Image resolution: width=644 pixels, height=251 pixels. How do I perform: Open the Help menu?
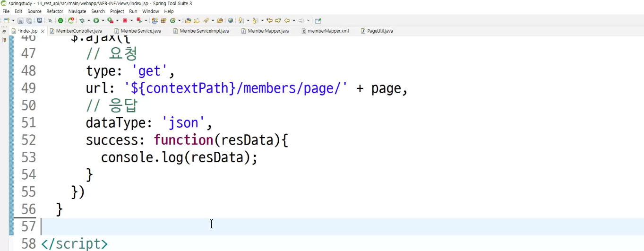pos(169,11)
